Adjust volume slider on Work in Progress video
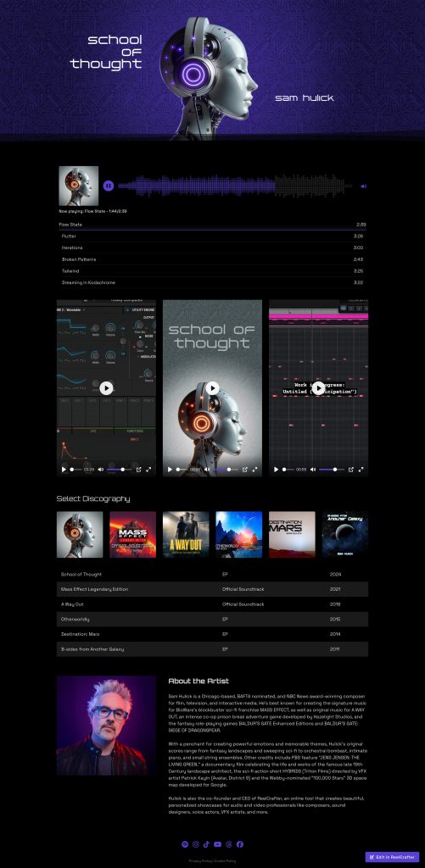 [x=332, y=470]
